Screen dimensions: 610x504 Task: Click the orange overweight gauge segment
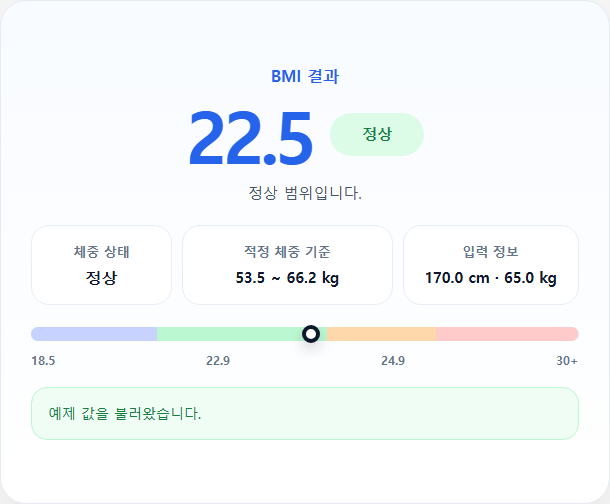[381, 334]
